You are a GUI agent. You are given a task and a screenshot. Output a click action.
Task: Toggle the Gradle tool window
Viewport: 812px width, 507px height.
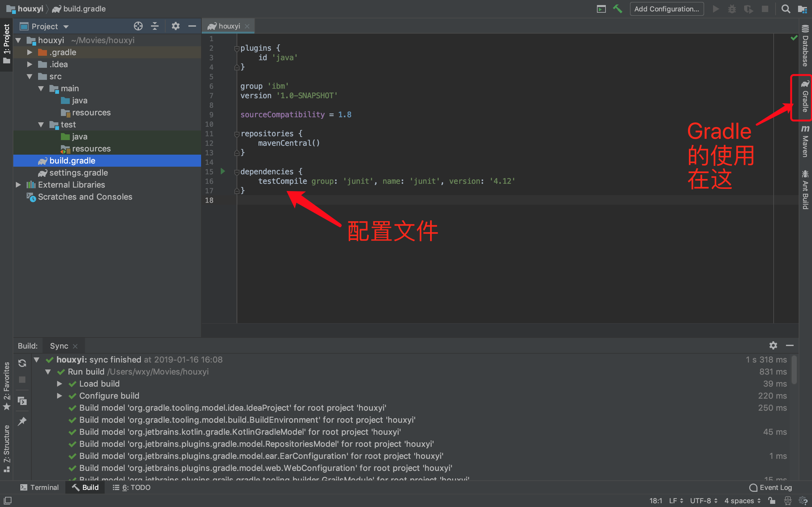[x=805, y=97]
